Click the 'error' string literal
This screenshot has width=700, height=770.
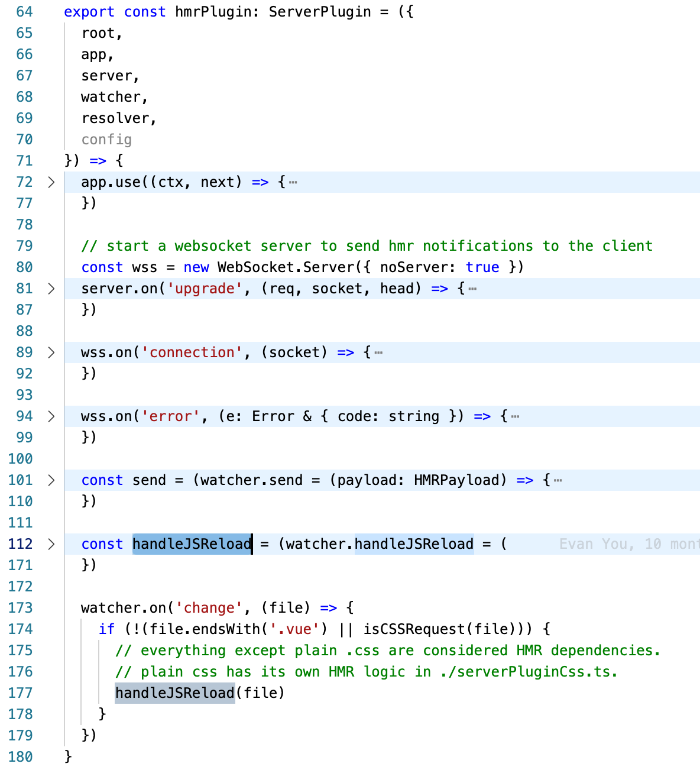pos(171,416)
